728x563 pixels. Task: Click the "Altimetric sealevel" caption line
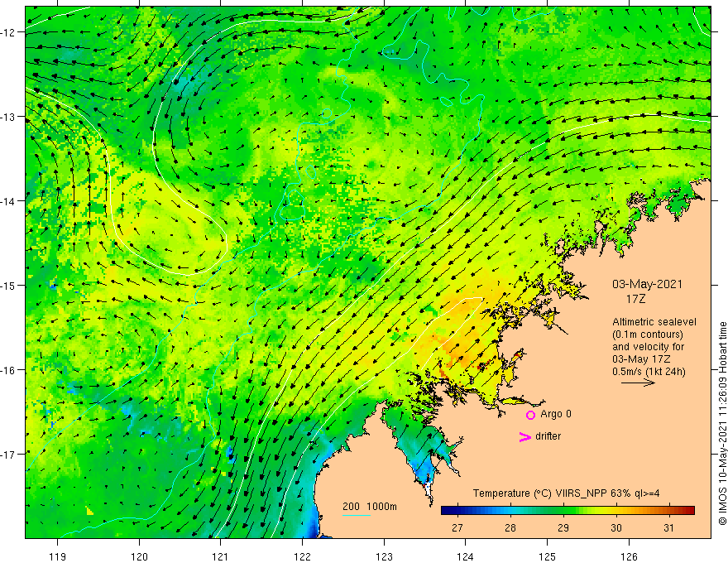(654, 322)
